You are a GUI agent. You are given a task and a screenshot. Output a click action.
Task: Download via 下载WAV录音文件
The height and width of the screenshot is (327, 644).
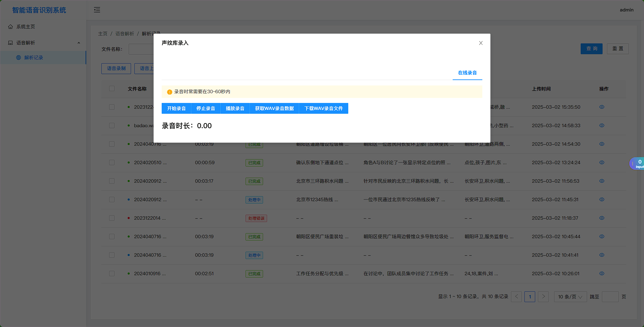[324, 108]
